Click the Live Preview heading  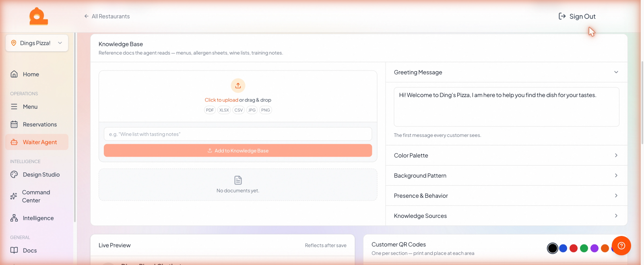(x=115, y=245)
